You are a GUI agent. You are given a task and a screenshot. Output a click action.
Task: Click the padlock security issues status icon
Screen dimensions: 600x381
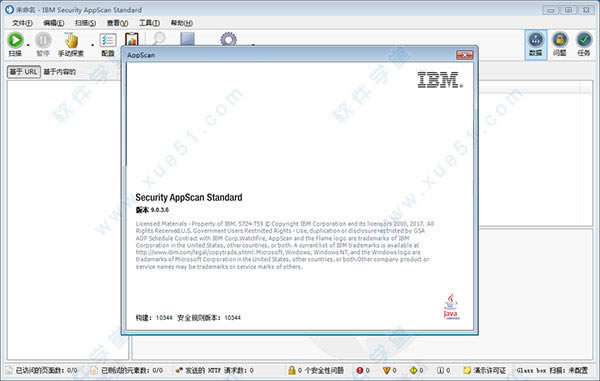click(292, 370)
